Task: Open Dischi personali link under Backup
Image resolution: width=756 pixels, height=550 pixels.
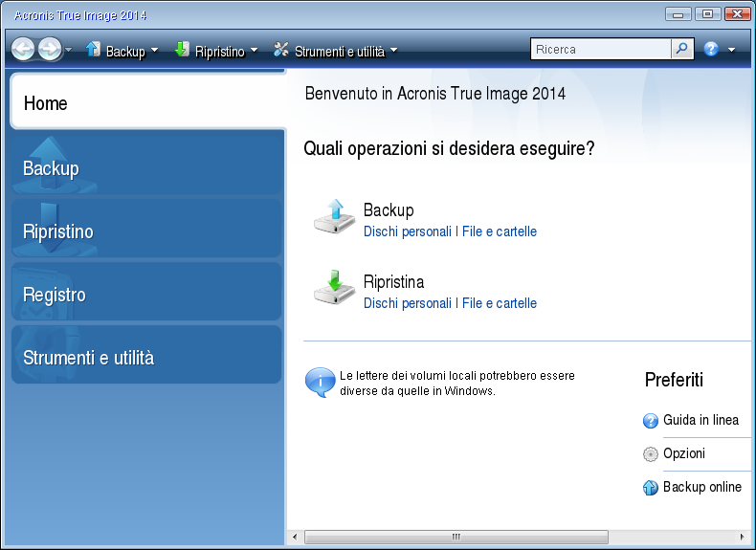Action: pos(408,231)
